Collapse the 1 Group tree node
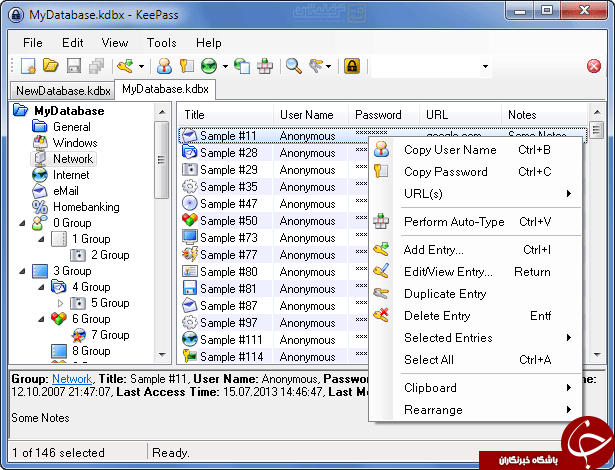The width and height of the screenshot is (615, 470). (x=42, y=239)
